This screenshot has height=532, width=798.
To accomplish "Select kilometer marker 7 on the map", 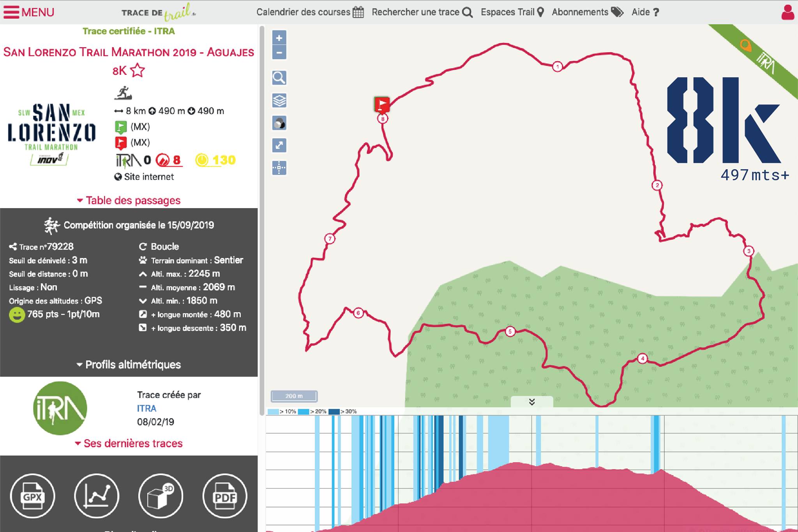I will click(x=330, y=239).
